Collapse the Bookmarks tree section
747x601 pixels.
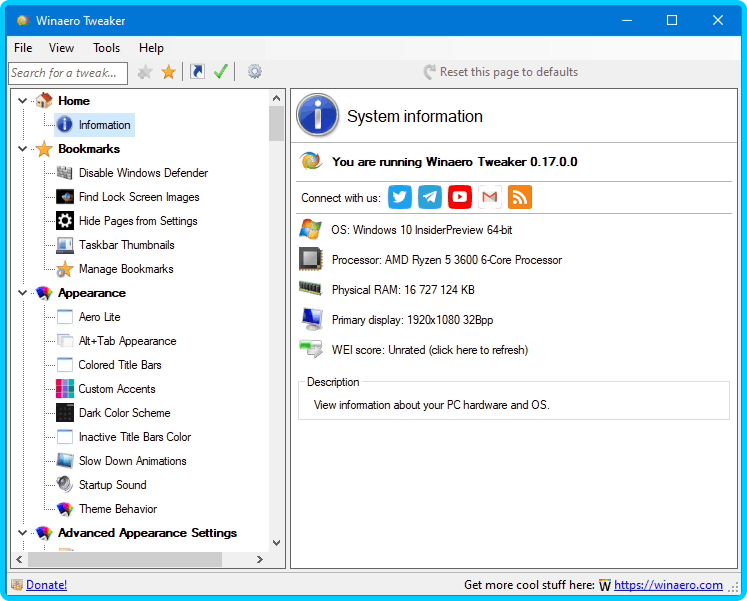click(x=23, y=149)
